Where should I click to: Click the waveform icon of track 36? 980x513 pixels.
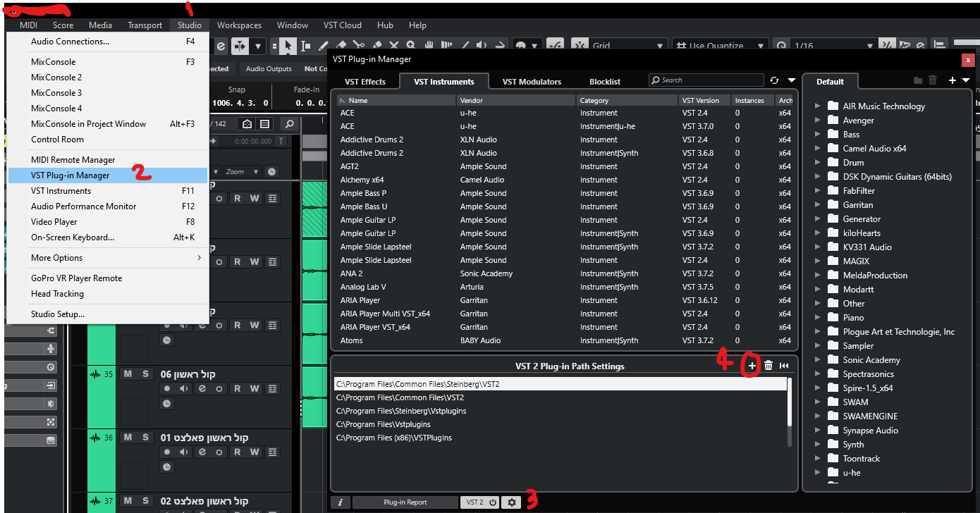95,438
